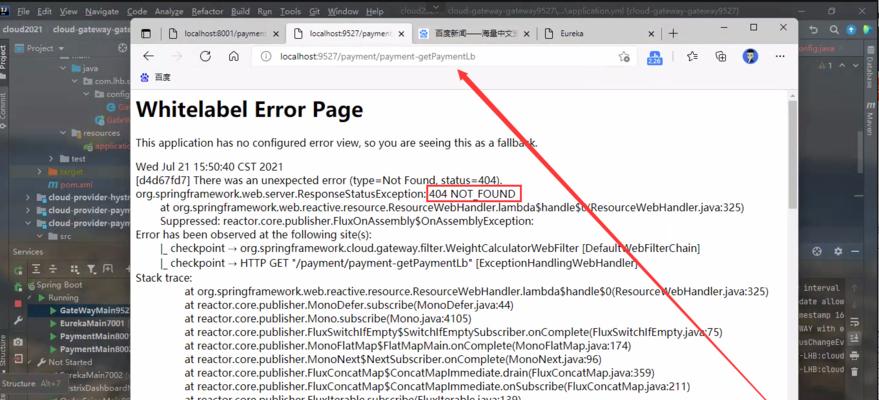Open the Window menu in IntelliJ
The width and height of the screenshot is (879, 400).
pos(343,11)
